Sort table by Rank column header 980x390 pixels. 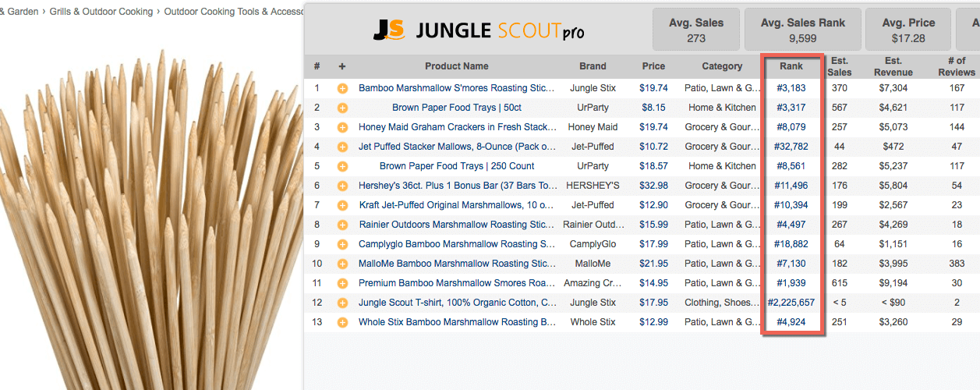[x=791, y=66]
